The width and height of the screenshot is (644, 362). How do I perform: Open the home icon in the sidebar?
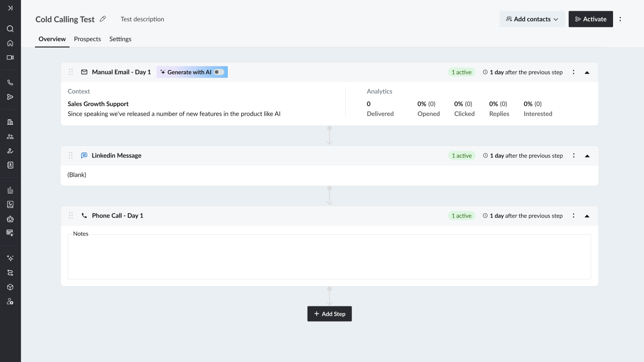pos(10,43)
